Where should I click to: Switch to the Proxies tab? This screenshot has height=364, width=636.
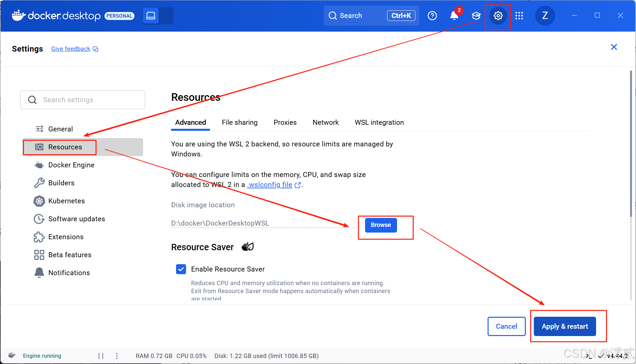285,122
